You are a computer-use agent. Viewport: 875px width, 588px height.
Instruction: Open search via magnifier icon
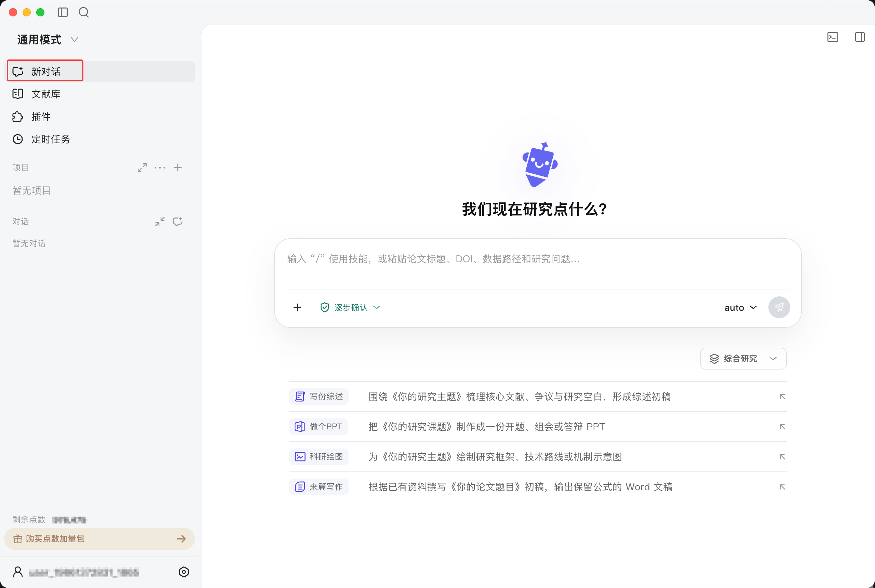84,12
